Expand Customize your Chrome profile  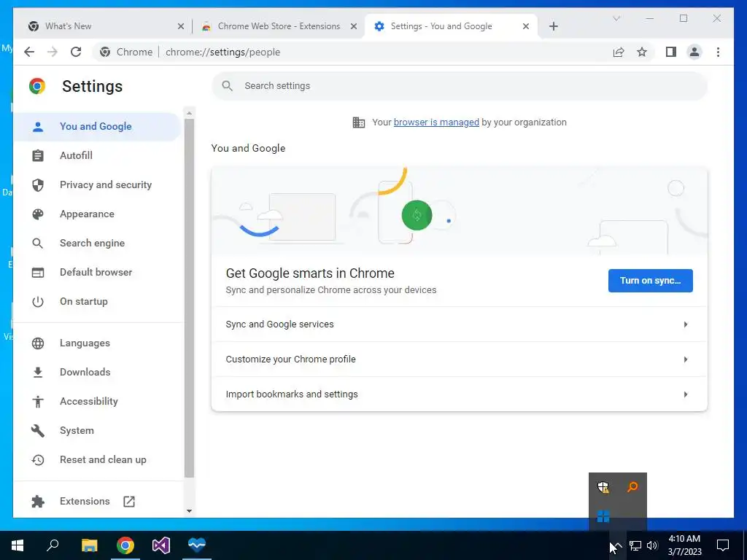(x=460, y=359)
